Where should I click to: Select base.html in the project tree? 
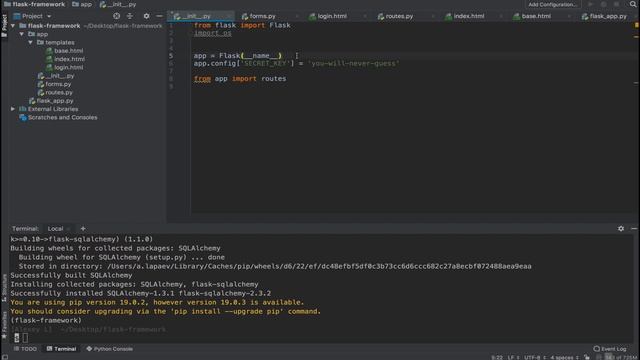click(64, 51)
